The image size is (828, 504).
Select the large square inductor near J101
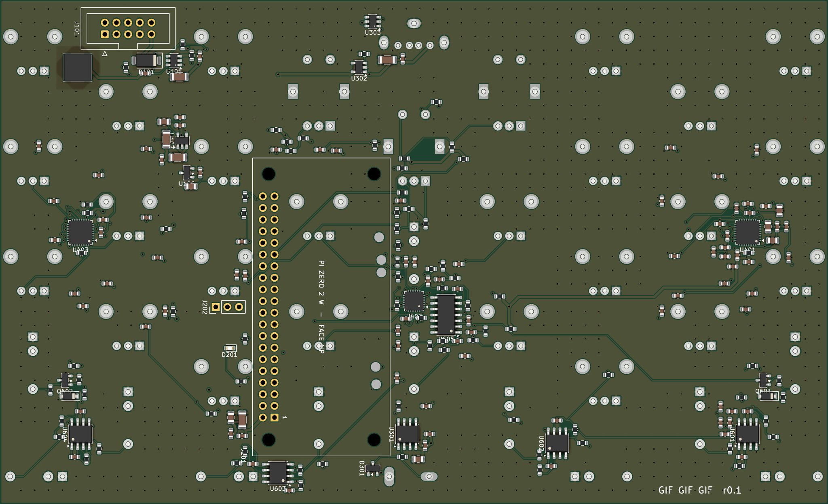[x=78, y=67]
